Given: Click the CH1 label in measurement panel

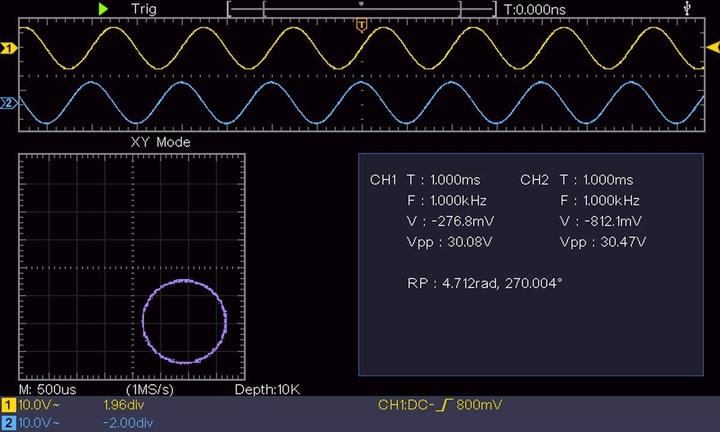Looking at the screenshot, I should [383, 180].
